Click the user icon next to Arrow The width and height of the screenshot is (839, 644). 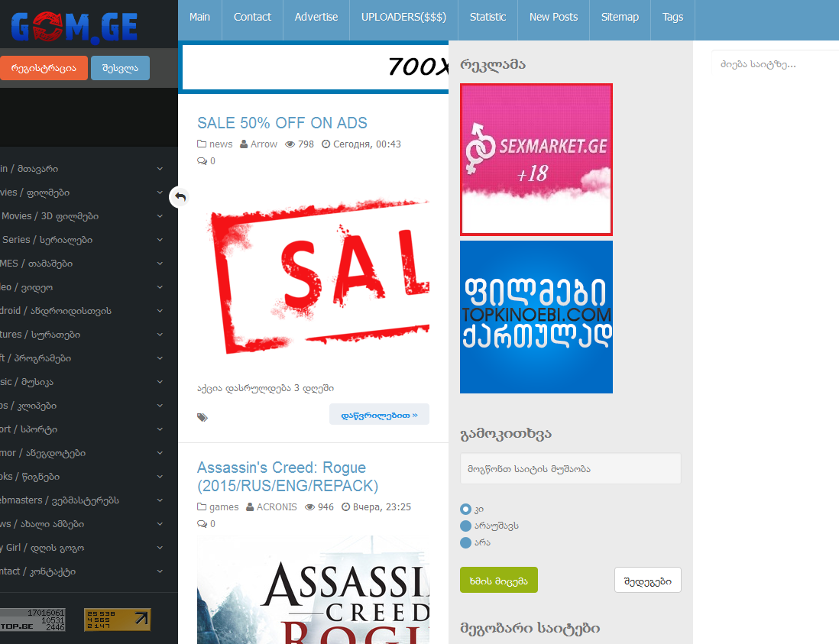pos(244,144)
